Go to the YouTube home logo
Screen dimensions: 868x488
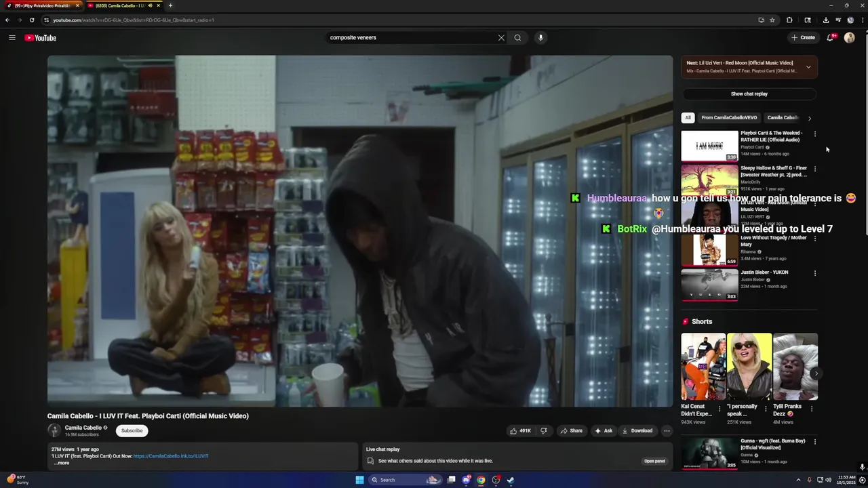click(41, 38)
